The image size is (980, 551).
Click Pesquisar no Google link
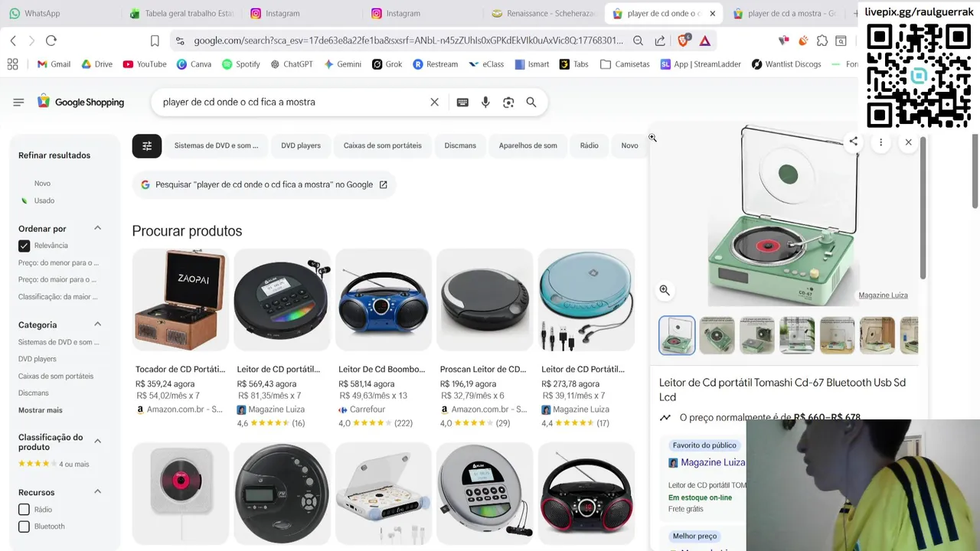(x=264, y=184)
